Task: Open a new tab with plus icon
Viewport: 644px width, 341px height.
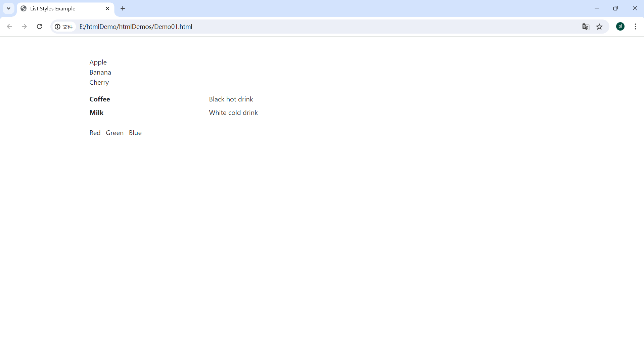Action: coord(123,8)
